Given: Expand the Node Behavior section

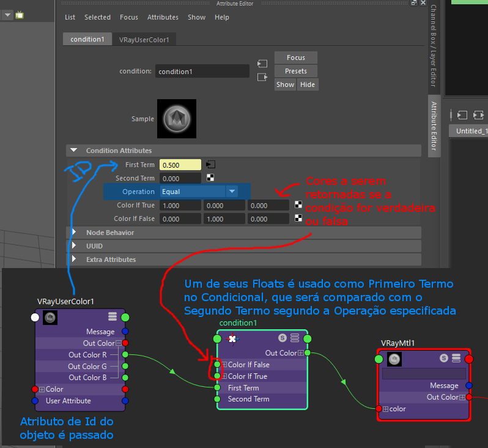Looking at the screenshot, I should (74, 233).
